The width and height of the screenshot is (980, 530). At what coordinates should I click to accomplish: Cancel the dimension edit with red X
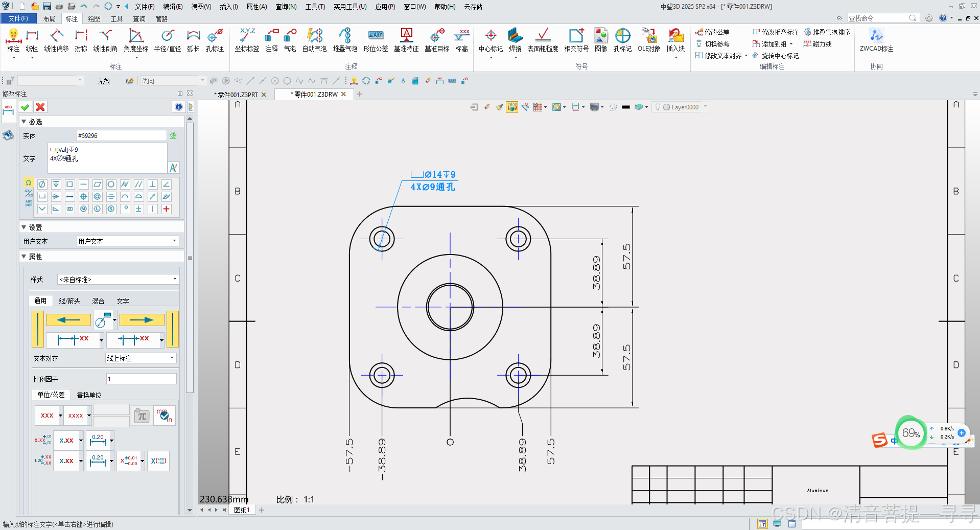40,107
